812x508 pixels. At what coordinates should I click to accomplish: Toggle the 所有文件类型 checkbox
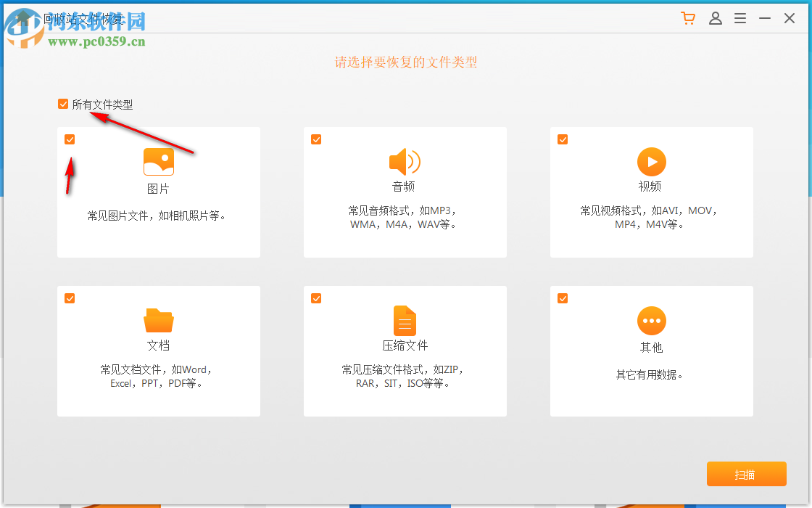[x=63, y=104]
